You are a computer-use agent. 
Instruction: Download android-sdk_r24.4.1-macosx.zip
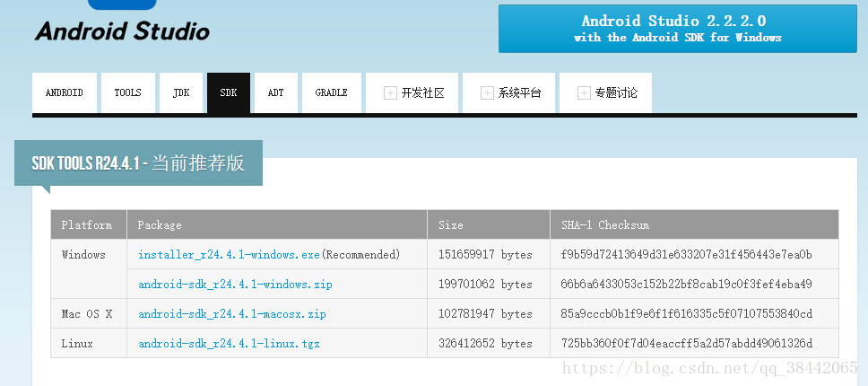click(x=232, y=314)
